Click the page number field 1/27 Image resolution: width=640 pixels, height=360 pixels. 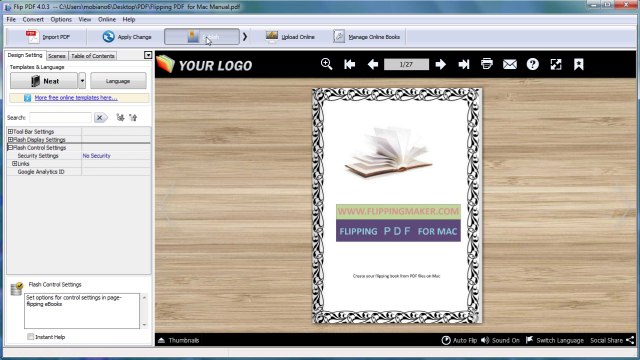click(x=406, y=64)
